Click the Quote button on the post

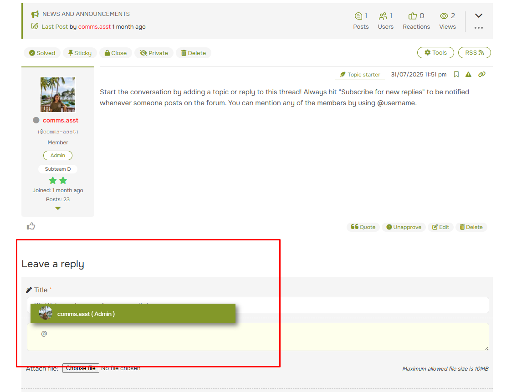point(363,227)
